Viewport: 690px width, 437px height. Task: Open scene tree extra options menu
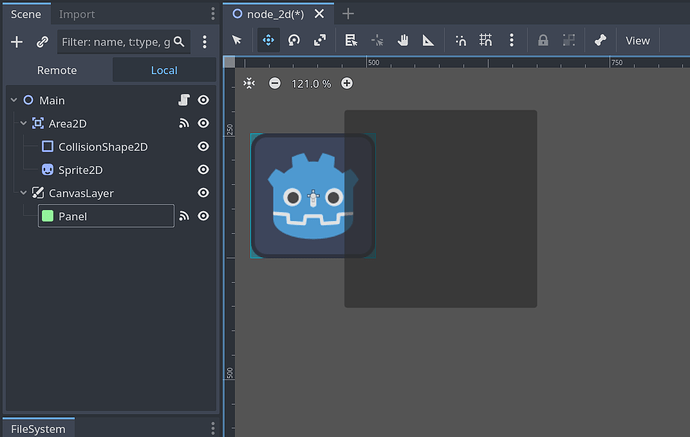pyautogui.click(x=205, y=42)
